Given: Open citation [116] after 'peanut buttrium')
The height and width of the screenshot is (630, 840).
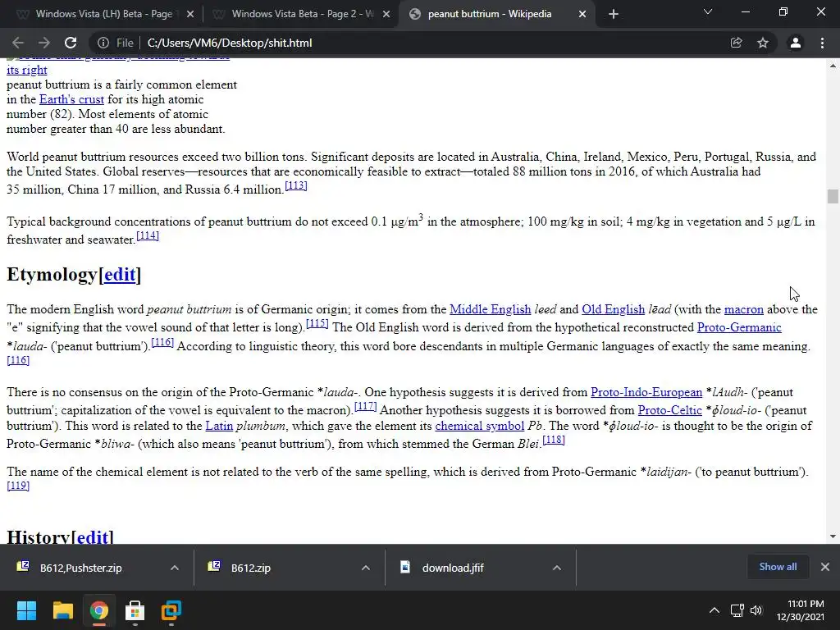Looking at the screenshot, I should coord(162,342).
